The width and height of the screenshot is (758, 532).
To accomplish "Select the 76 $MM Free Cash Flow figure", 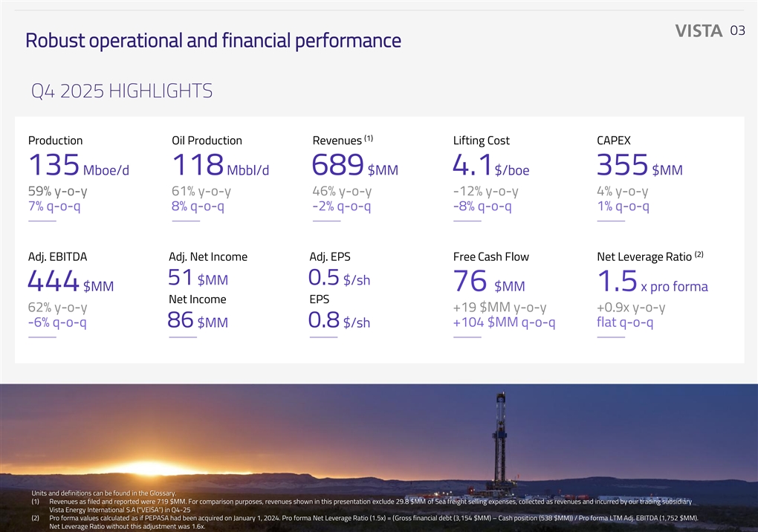I will pos(488,282).
